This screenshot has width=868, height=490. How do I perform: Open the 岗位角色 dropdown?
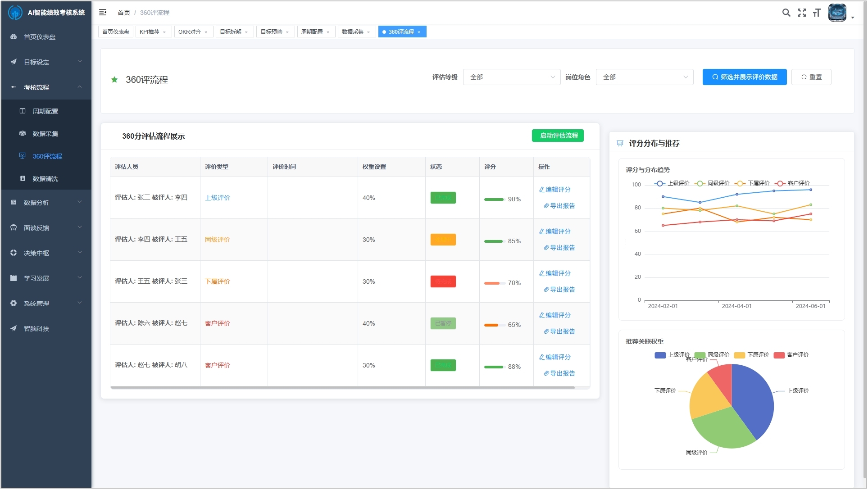[x=644, y=77]
